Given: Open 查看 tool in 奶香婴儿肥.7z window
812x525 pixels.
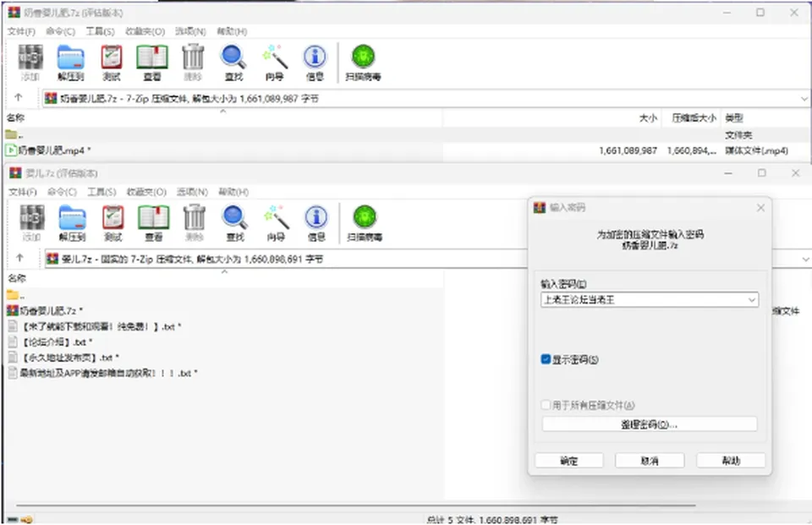Looking at the screenshot, I should click(x=151, y=63).
